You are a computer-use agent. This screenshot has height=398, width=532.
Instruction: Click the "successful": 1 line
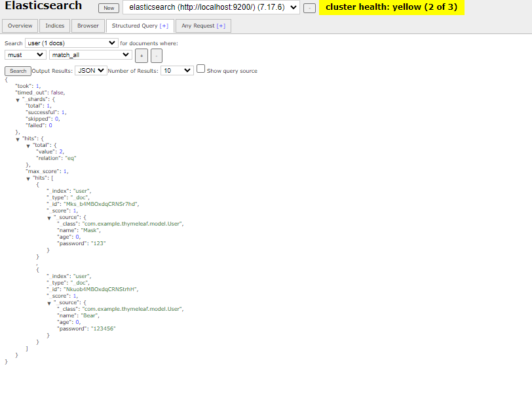point(46,112)
